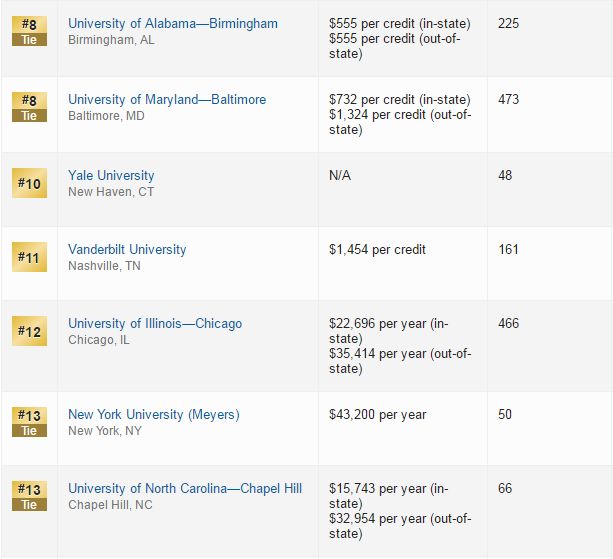Open University of North Carolina—Chapel Hill link

185,488
